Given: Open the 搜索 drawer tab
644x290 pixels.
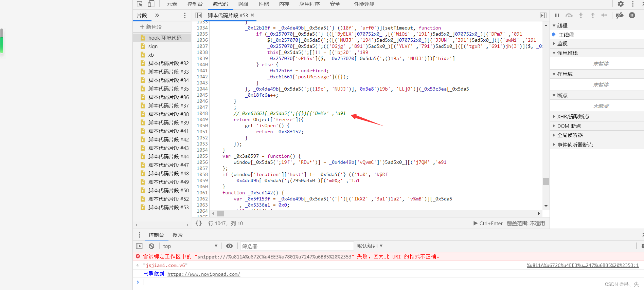Looking at the screenshot, I should click(177, 235).
